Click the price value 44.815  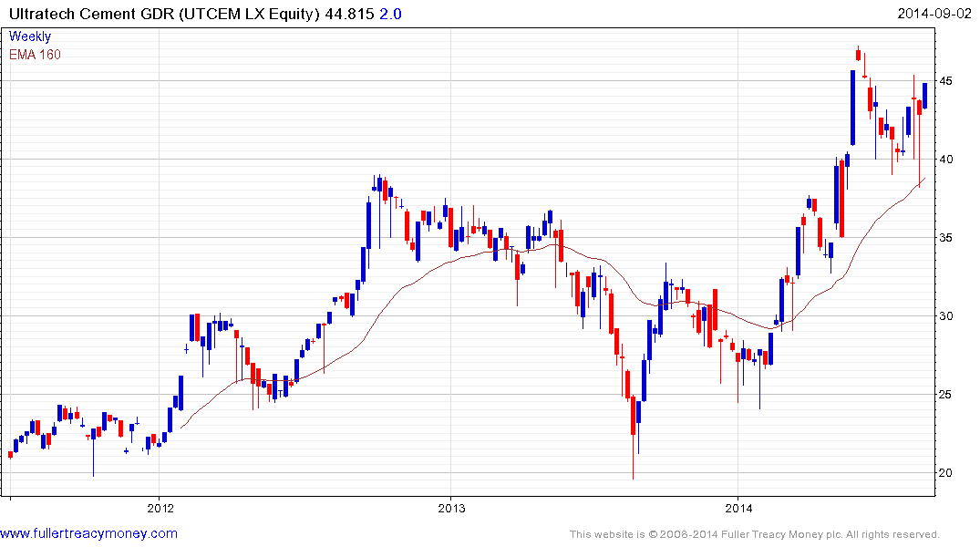349,14
